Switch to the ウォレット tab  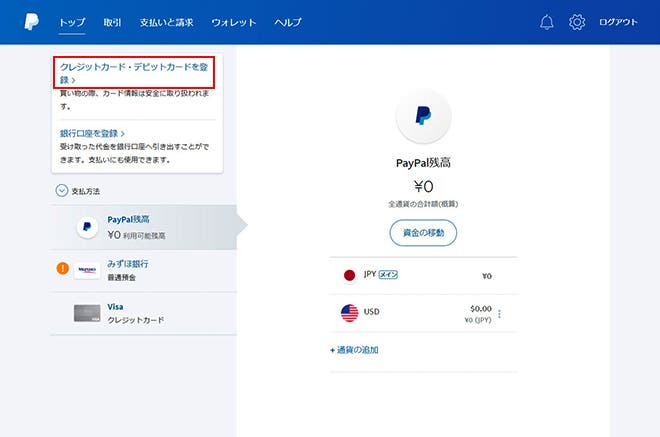(233, 22)
